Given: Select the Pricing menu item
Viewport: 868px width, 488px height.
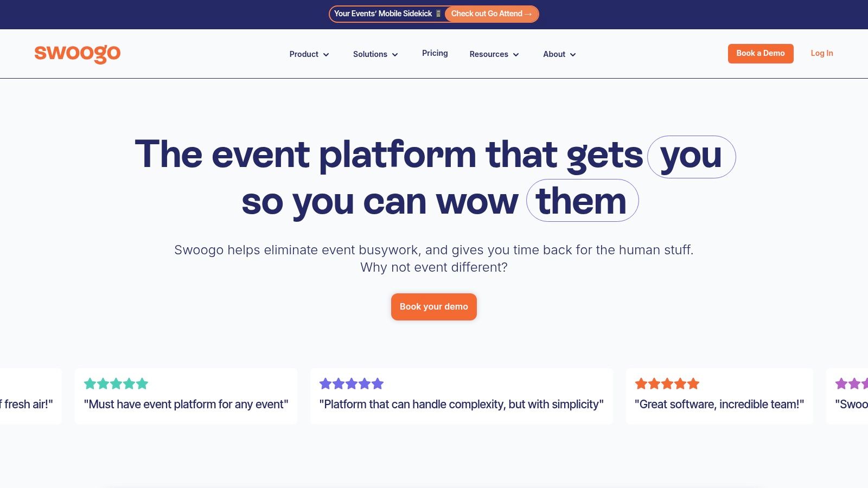Looking at the screenshot, I should point(435,53).
